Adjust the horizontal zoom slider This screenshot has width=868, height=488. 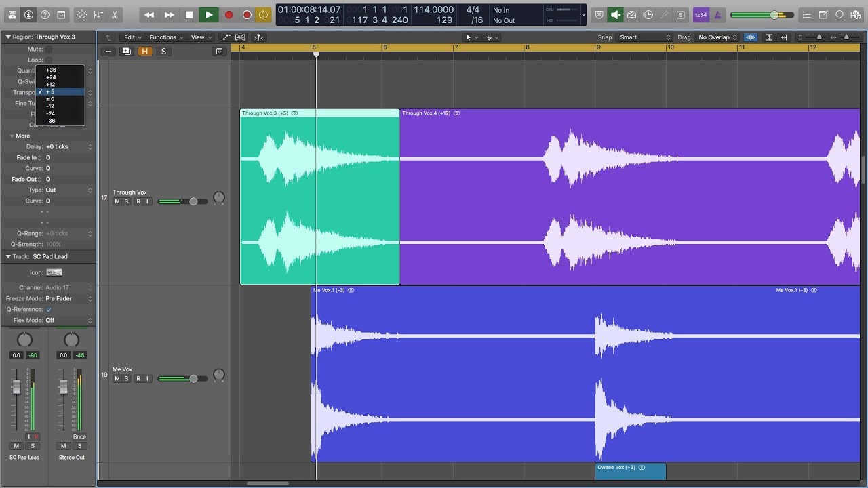pyautogui.click(x=847, y=37)
